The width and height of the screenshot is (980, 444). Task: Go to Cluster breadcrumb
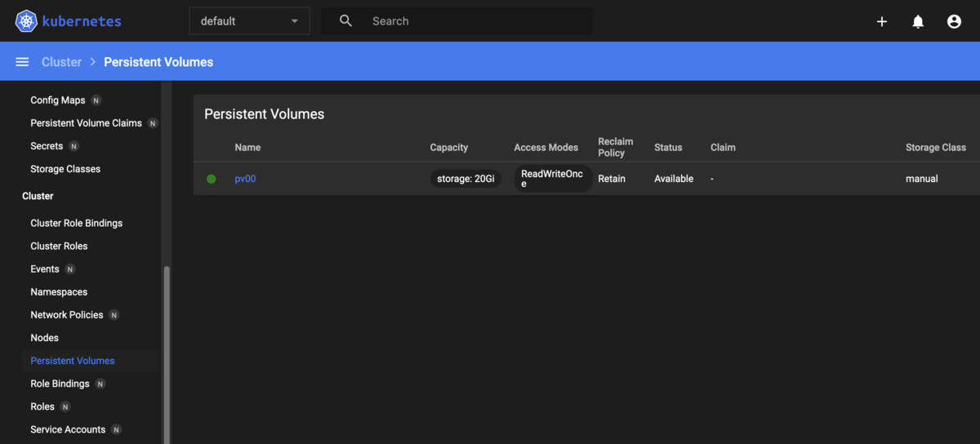coord(62,62)
